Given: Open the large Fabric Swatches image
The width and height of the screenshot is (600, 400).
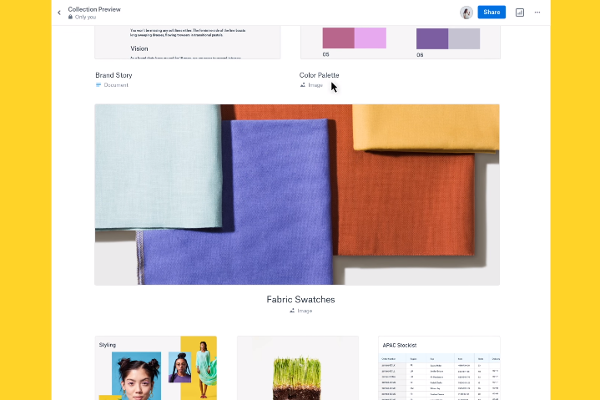Looking at the screenshot, I should pyautogui.click(x=297, y=194).
